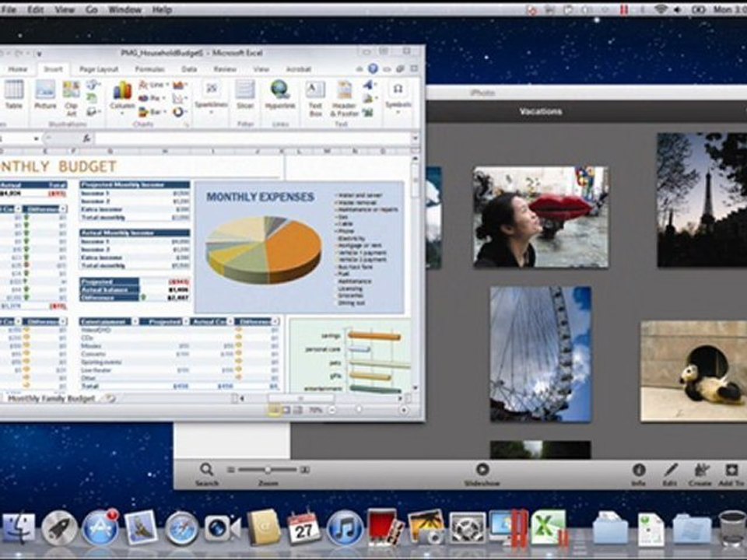Image resolution: width=747 pixels, height=560 pixels.
Task: Open the App Store from the Dock
Action: [x=100, y=528]
